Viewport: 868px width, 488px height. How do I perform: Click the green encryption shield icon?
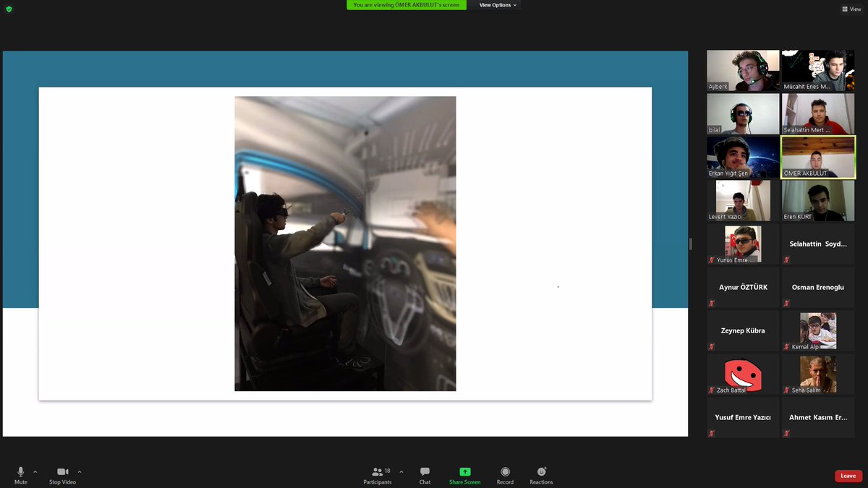pos(9,9)
